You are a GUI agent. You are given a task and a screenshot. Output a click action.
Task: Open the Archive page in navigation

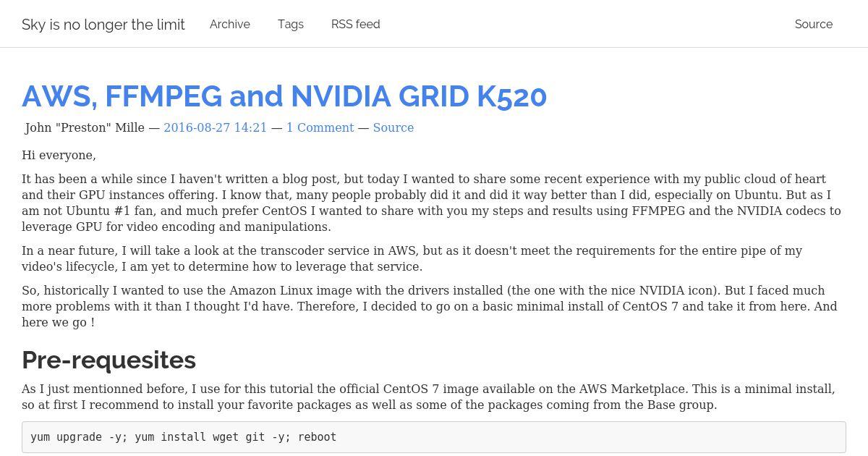[x=230, y=24]
